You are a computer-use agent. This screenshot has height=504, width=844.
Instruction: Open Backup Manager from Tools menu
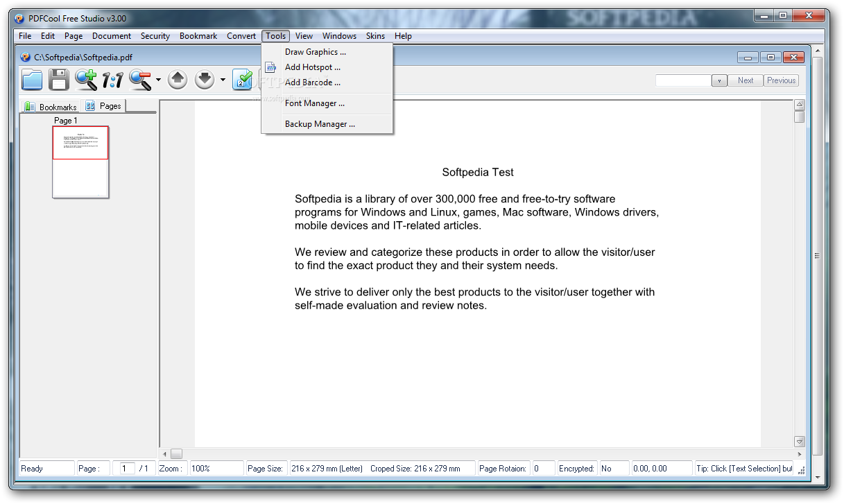click(327, 124)
